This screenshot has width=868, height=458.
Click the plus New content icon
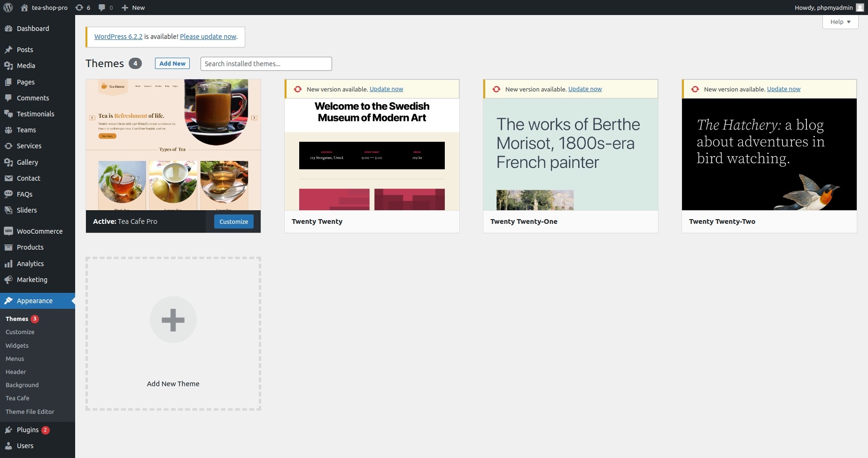pos(125,8)
